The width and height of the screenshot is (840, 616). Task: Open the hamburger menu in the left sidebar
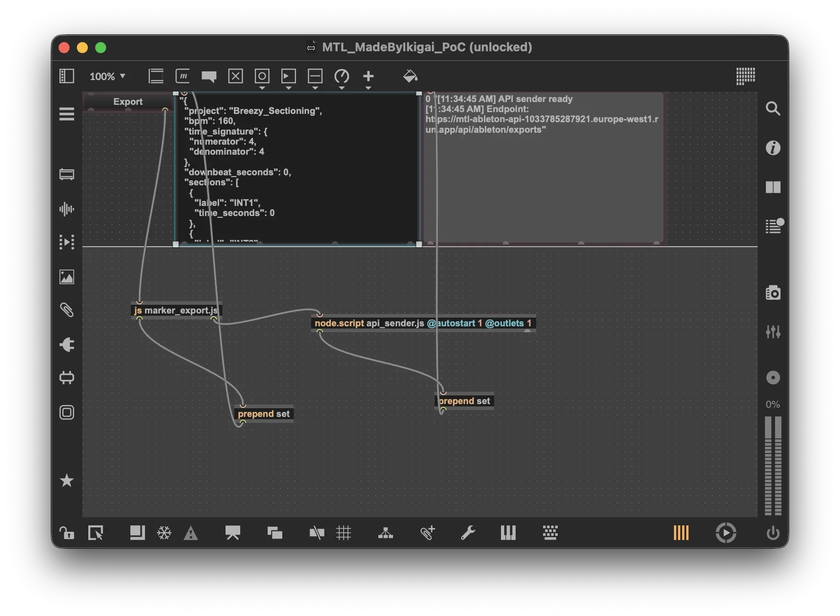click(x=67, y=114)
